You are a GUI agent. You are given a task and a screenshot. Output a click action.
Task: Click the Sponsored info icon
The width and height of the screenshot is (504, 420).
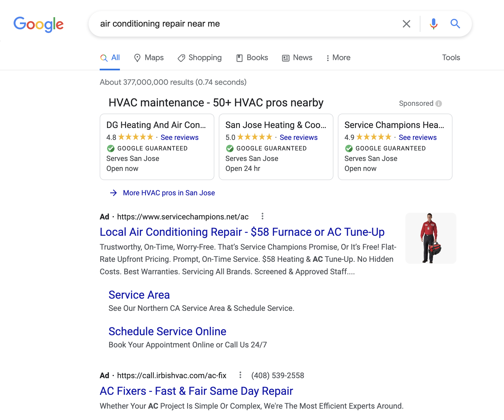coord(438,103)
